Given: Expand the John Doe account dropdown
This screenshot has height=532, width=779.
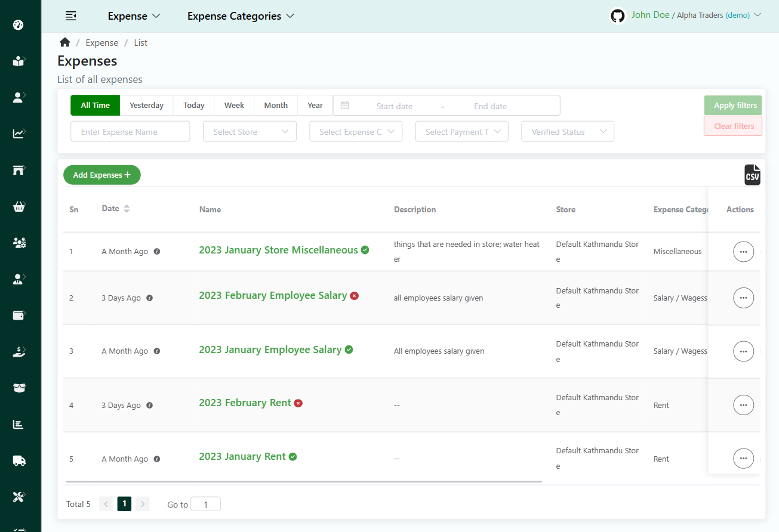Looking at the screenshot, I should point(696,16).
